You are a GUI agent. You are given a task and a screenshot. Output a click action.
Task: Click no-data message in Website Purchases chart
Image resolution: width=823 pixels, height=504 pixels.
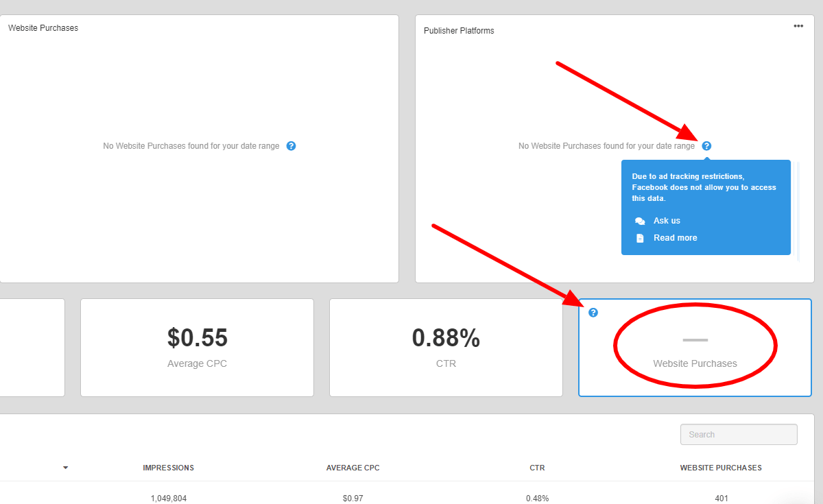click(191, 146)
